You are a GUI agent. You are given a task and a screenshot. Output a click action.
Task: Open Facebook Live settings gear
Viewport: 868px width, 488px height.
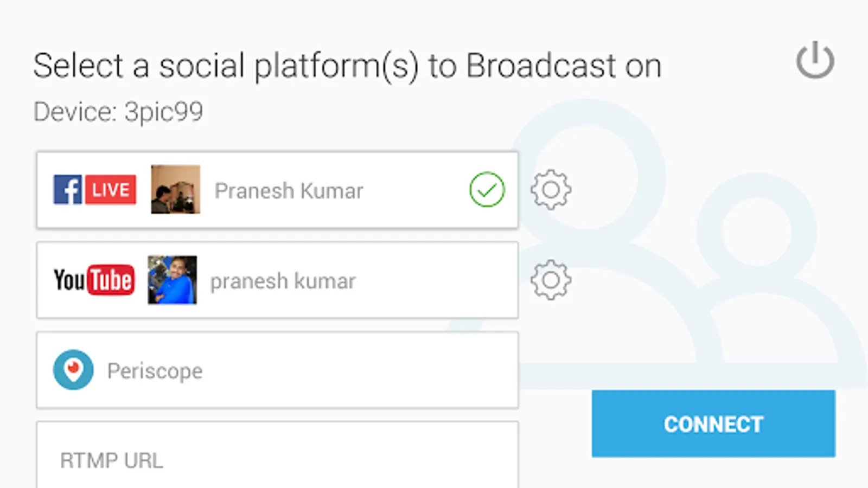click(x=551, y=190)
